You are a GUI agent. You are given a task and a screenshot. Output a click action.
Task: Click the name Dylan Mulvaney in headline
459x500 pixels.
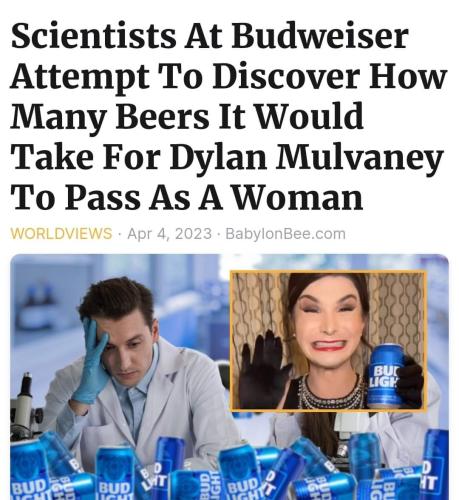pos(307,157)
